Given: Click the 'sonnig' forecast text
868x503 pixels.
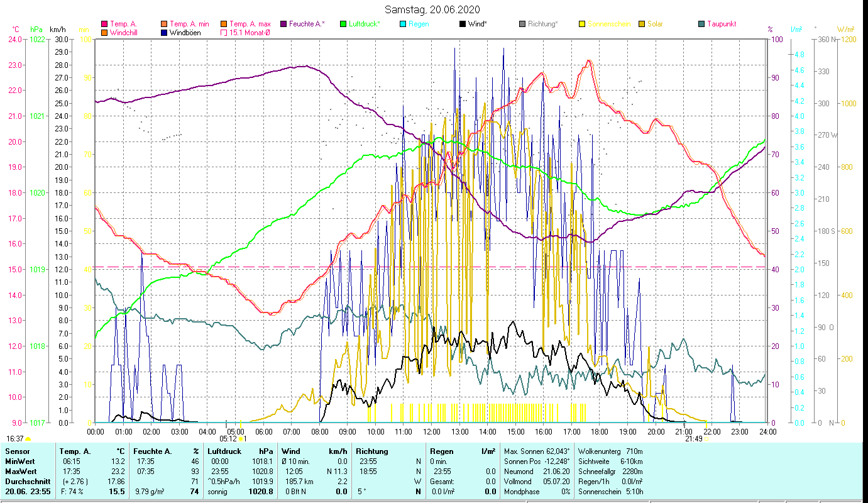Looking at the screenshot, I should pyautogui.click(x=217, y=492).
